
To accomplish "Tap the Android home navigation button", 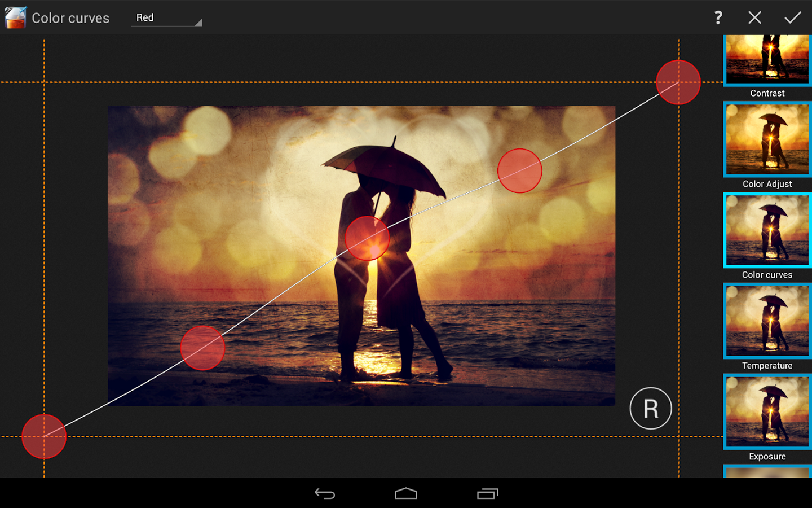I will click(x=406, y=494).
